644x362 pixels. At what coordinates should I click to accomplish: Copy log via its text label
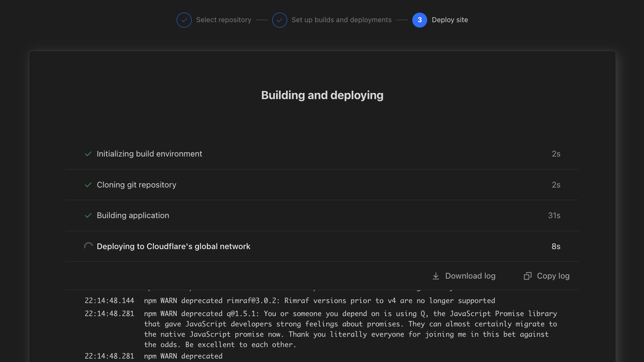coord(553,276)
